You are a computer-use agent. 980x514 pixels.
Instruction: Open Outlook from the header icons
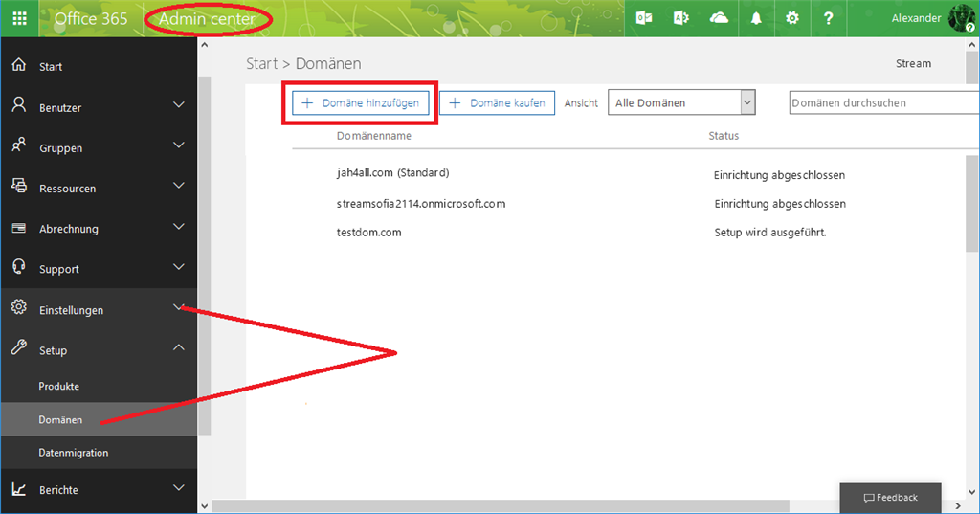[x=644, y=18]
